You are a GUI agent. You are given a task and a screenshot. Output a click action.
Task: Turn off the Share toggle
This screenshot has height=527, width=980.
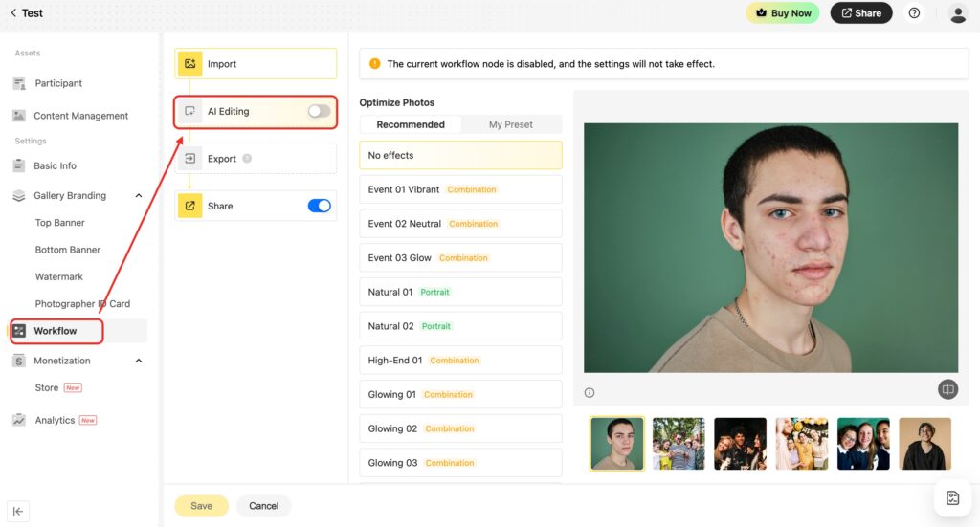pos(319,206)
